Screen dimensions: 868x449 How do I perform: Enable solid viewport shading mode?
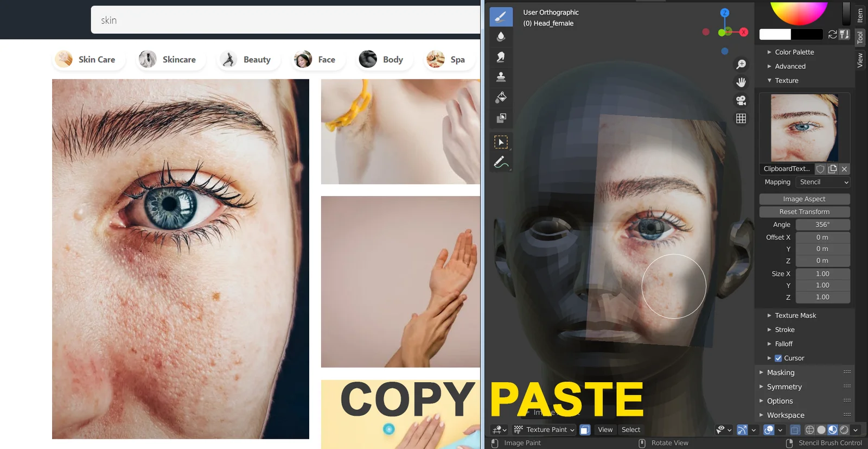coord(821,429)
